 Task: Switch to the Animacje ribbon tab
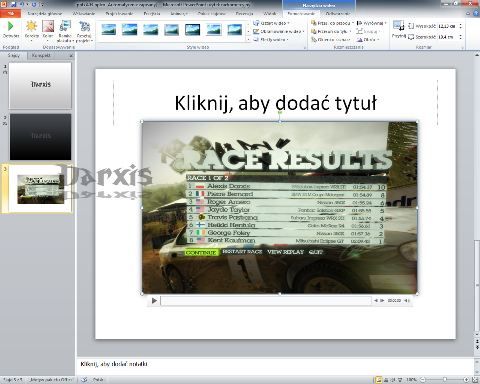[179, 14]
